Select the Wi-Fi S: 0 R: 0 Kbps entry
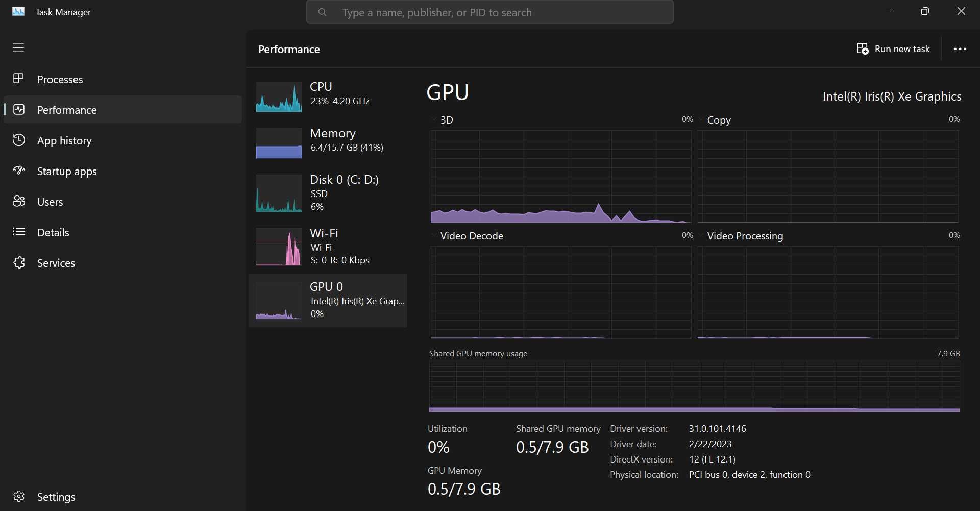980x511 pixels. [x=328, y=247]
